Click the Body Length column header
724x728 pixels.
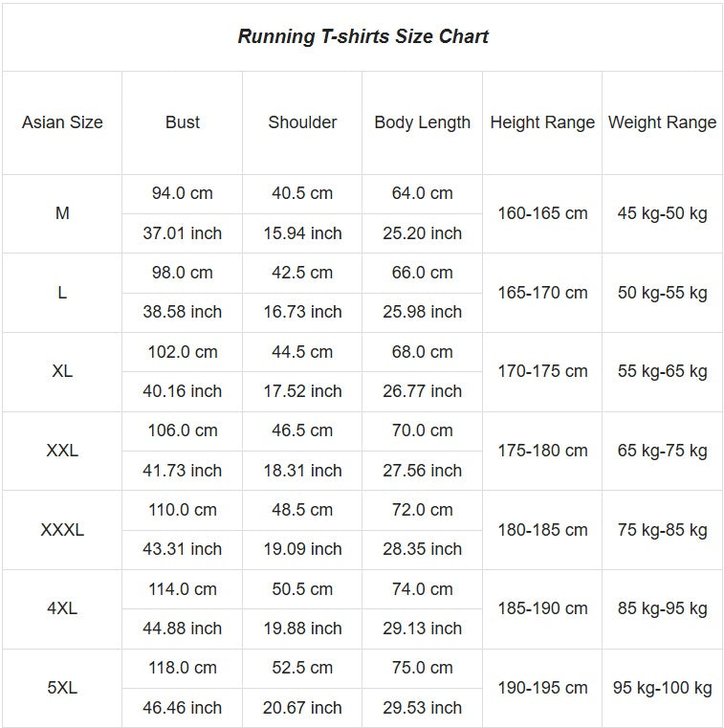pyautogui.click(x=422, y=122)
